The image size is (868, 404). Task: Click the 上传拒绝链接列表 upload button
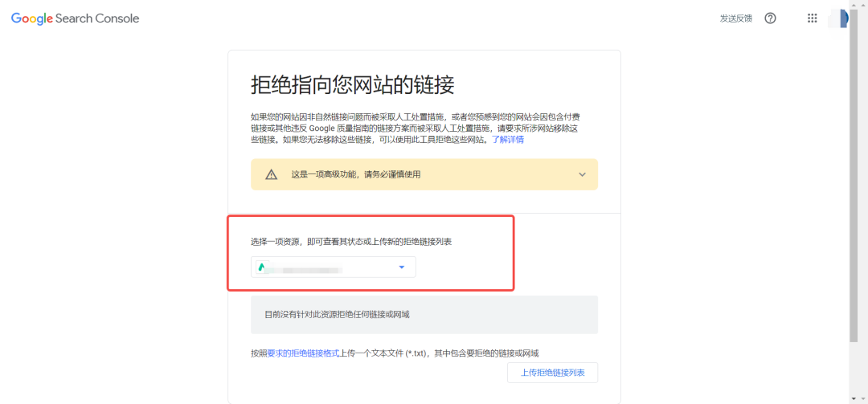pos(552,373)
